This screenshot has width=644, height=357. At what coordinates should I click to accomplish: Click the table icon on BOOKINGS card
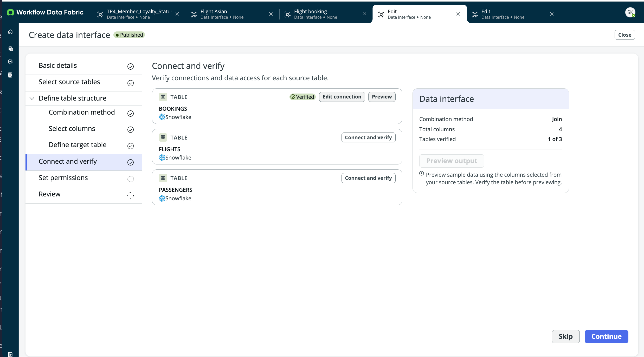[163, 97]
